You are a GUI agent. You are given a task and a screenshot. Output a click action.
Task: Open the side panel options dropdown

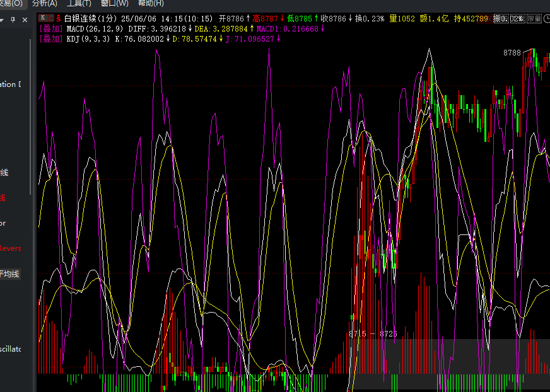pyautogui.click(x=2, y=20)
